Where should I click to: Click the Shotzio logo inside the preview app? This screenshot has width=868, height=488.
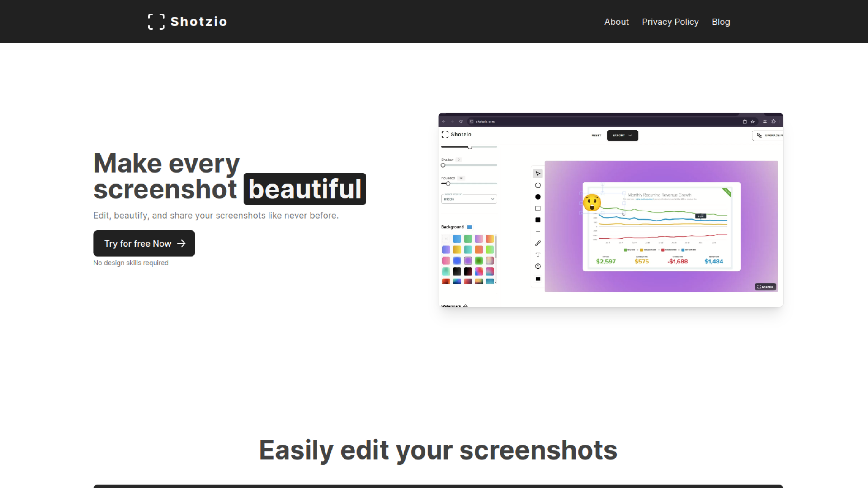point(457,135)
